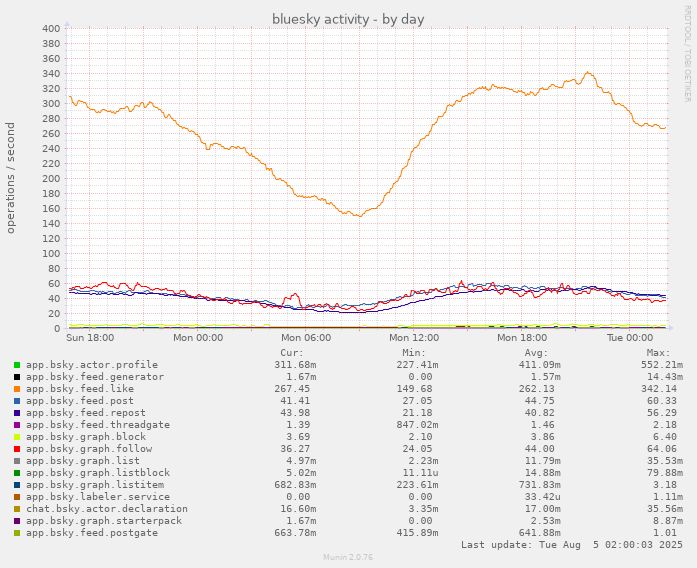The height and width of the screenshot is (568, 697).
Task: Click the chat.bsky.actor.declaration legend label
Action: point(107,509)
